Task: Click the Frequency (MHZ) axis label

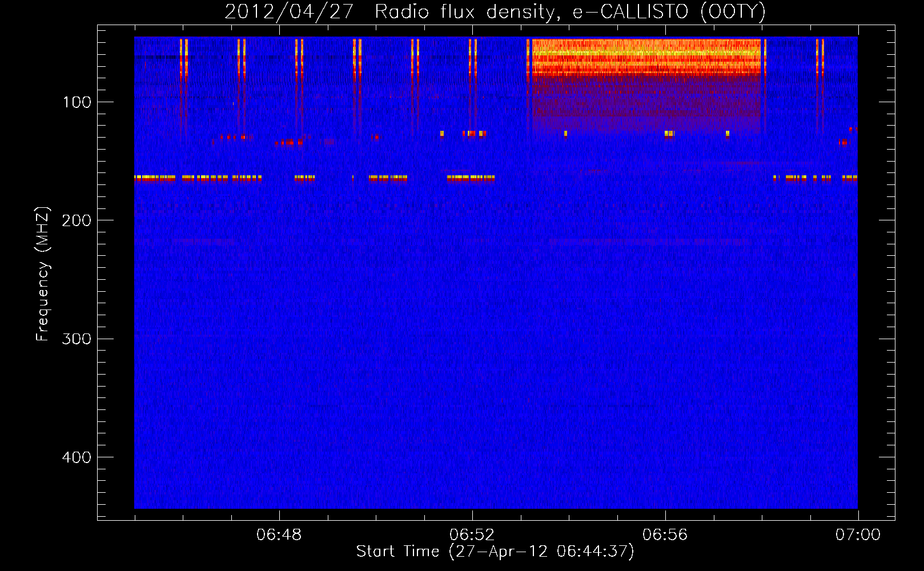Action: pyautogui.click(x=43, y=274)
